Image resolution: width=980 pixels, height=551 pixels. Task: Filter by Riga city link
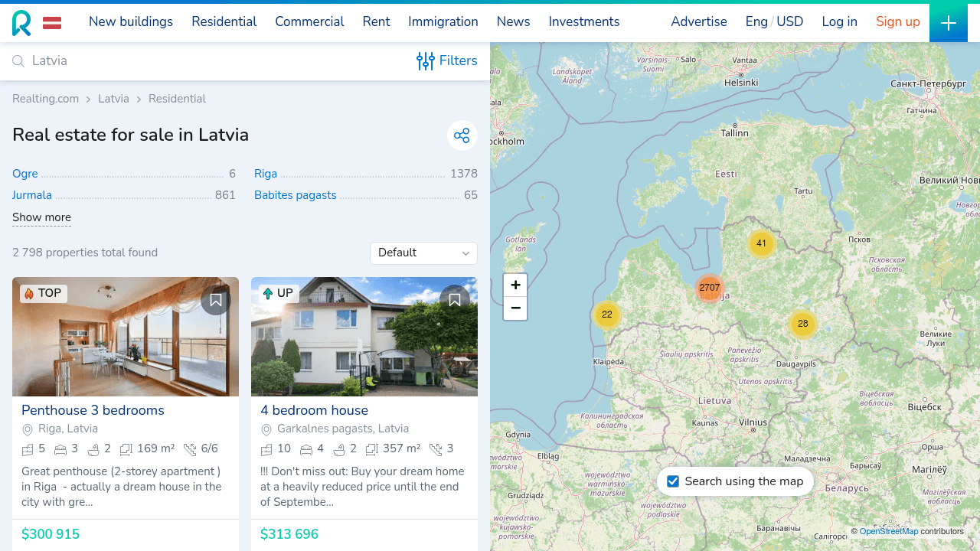point(266,174)
